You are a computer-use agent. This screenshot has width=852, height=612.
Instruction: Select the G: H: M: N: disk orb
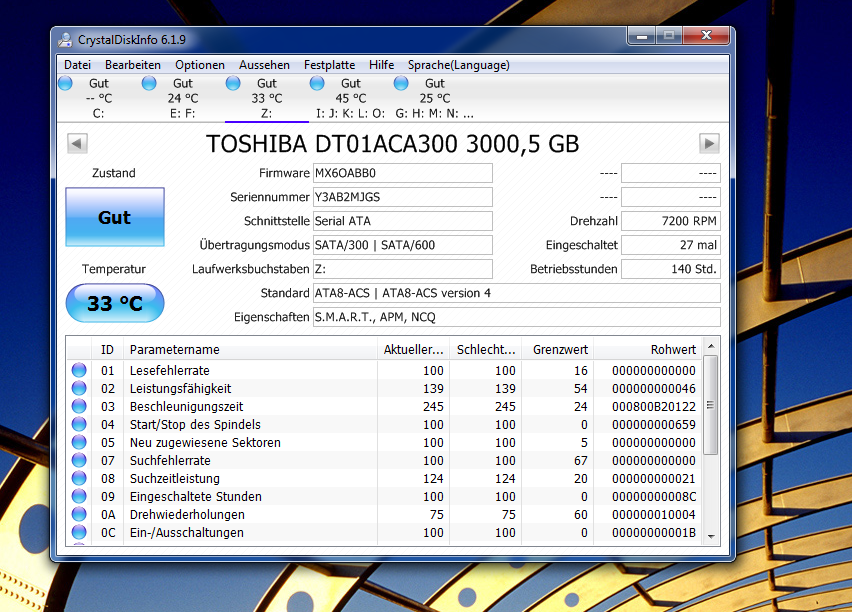[401, 83]
